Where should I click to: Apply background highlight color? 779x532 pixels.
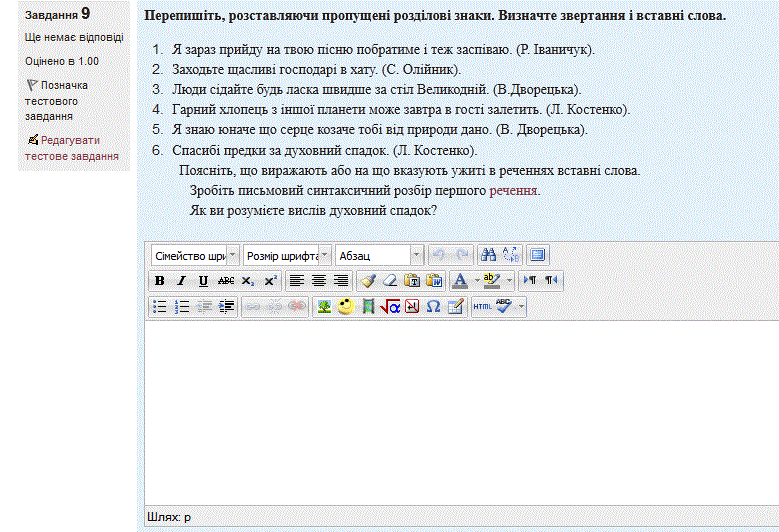click(x=492, y=281)
